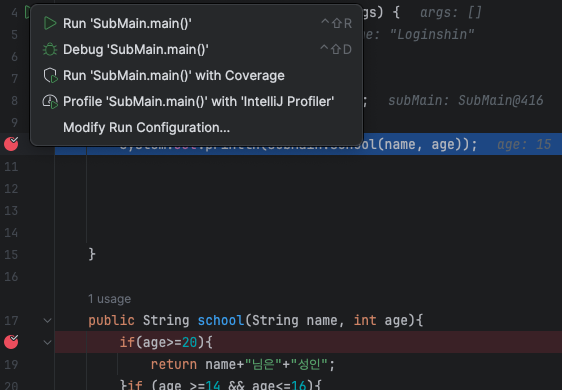Image resolution: width=562 pixels, height=390 pixels.
Task: Click line number 15 in gutter
Action: click(x=11, y=255)
